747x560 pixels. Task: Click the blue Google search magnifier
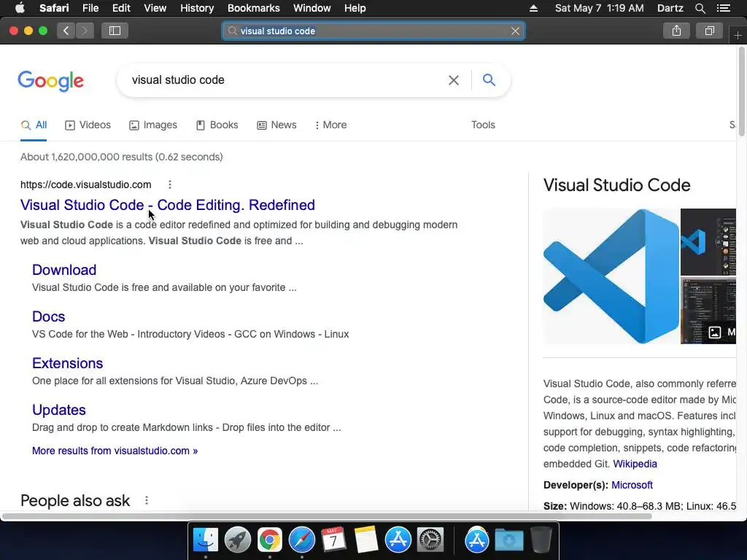tap(489, 79)
